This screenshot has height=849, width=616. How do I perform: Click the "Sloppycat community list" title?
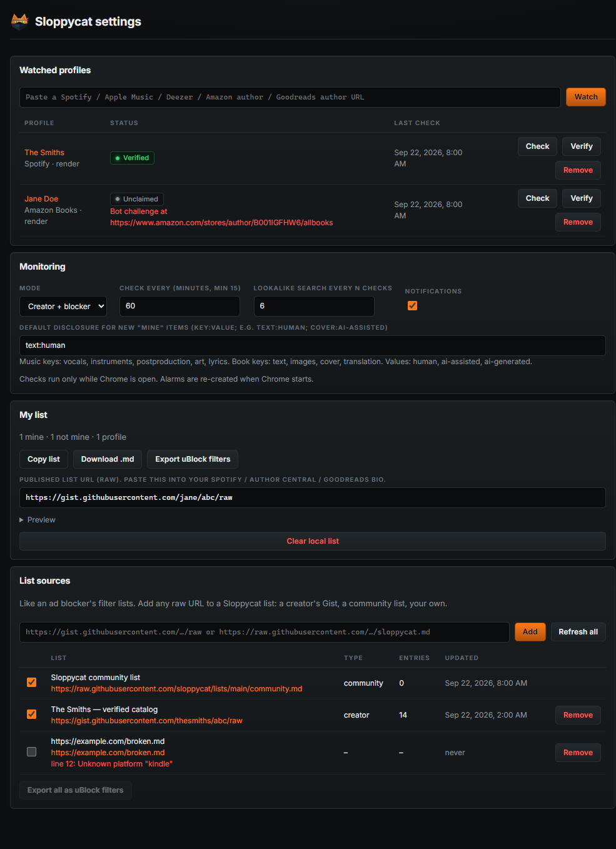pyautogui.click(x=95, y=678)
